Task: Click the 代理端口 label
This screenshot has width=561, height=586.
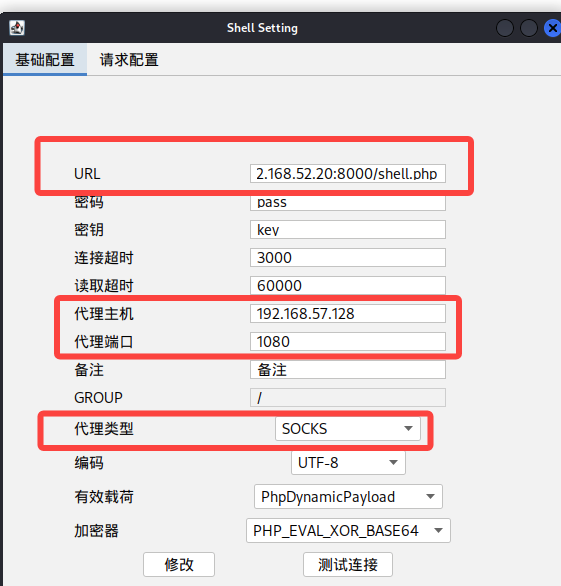Action: [x=104, y=342]
